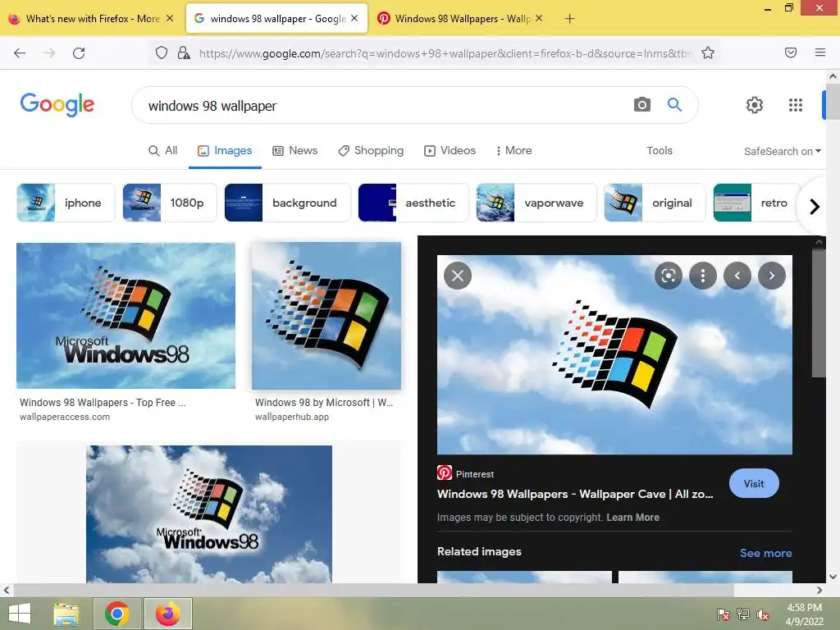Show the previous image in preview
Screen dimensions: 840x630
click(x=737, y=276)
